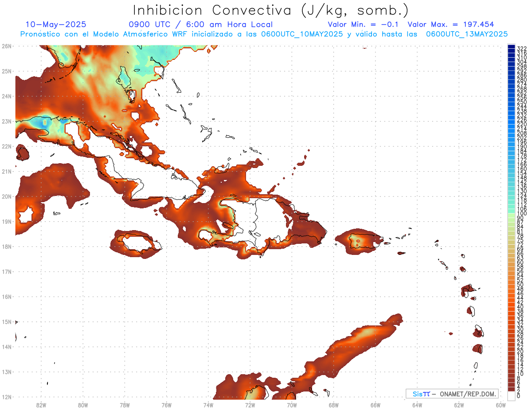Click the '12N' latitude label

pyautogui.click(x=6, y=397)
